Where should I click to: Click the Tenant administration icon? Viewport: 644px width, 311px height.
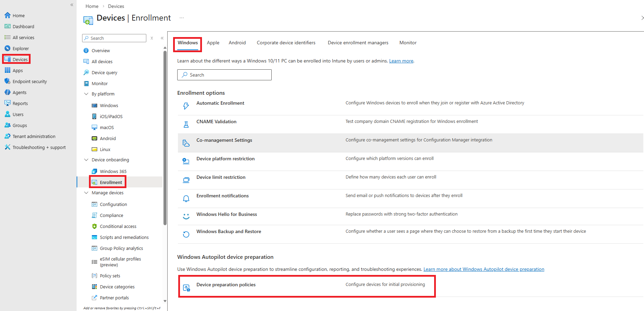(x=8, y=136)
